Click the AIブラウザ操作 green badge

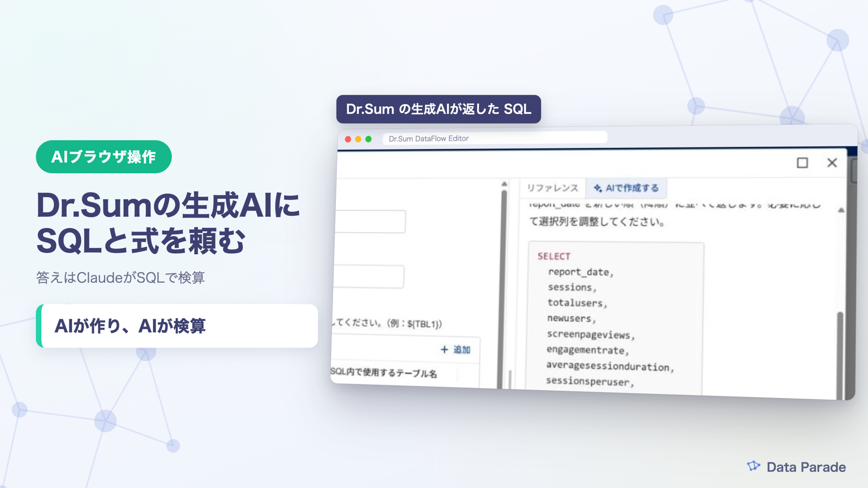(x=104, y=157)
